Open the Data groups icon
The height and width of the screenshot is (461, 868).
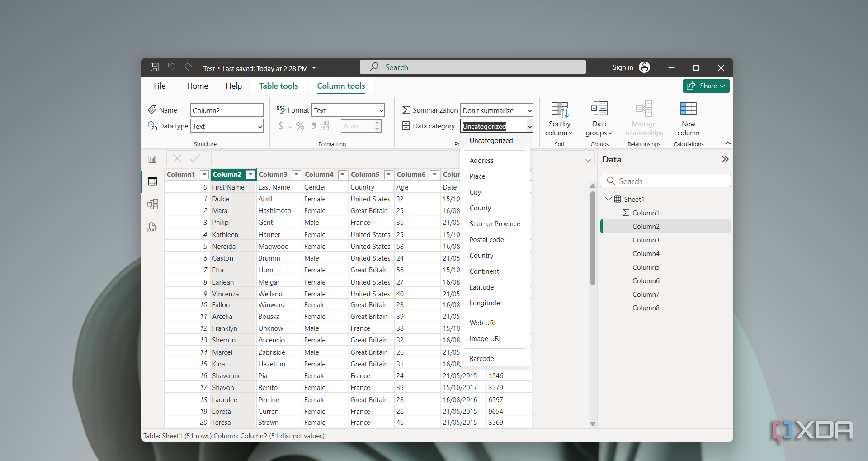[599, 109]
